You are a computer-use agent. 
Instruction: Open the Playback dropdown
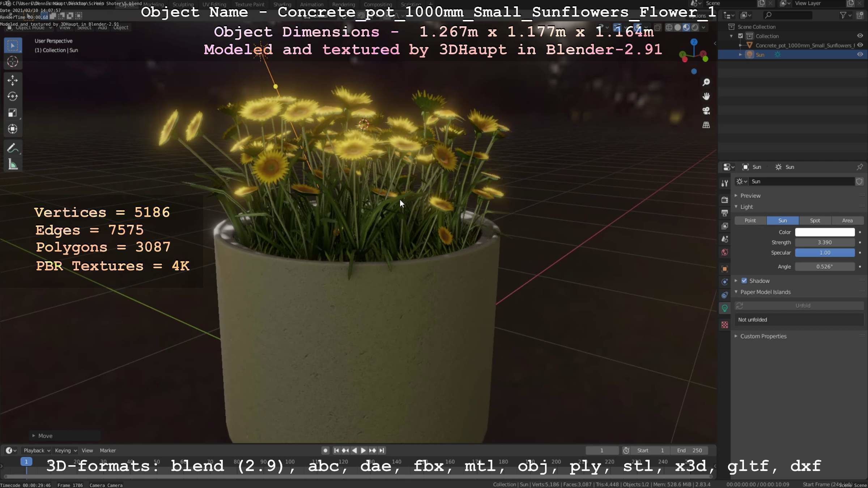[37, 450]
